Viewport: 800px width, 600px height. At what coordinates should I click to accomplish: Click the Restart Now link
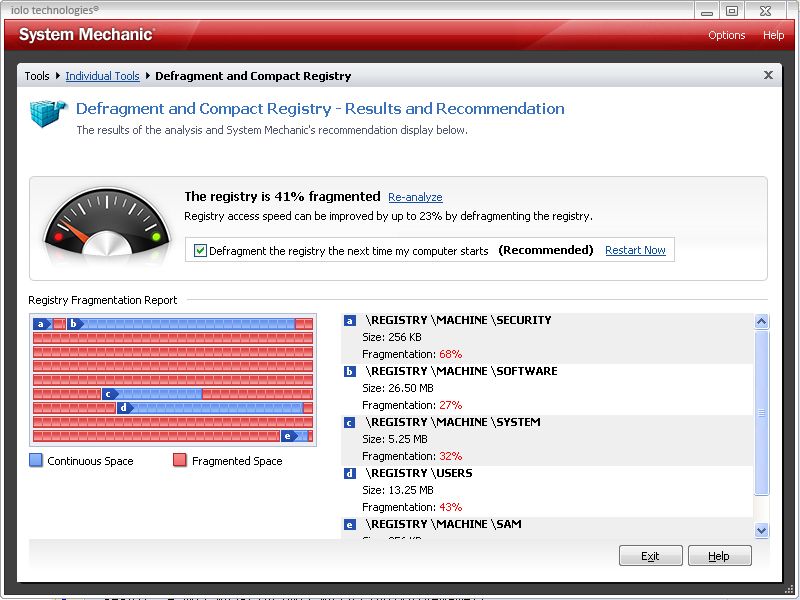[x=635, y=250]
